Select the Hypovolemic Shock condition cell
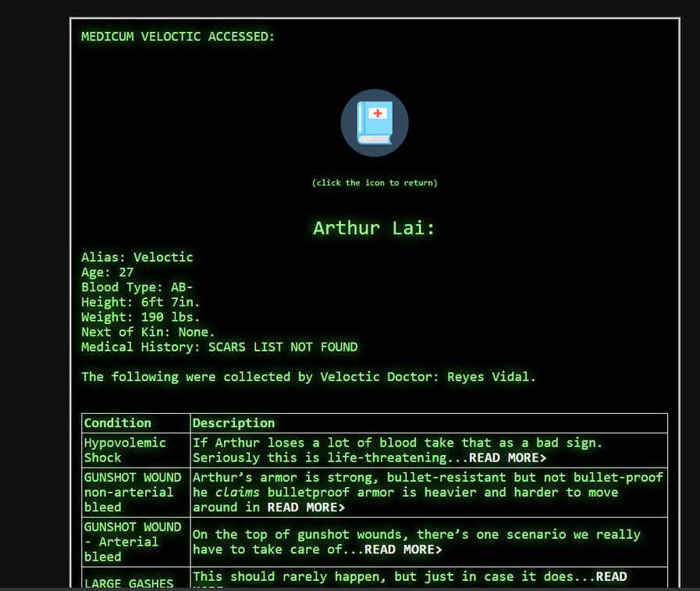Viewport: 700px width, 591px height. (125, 450)
